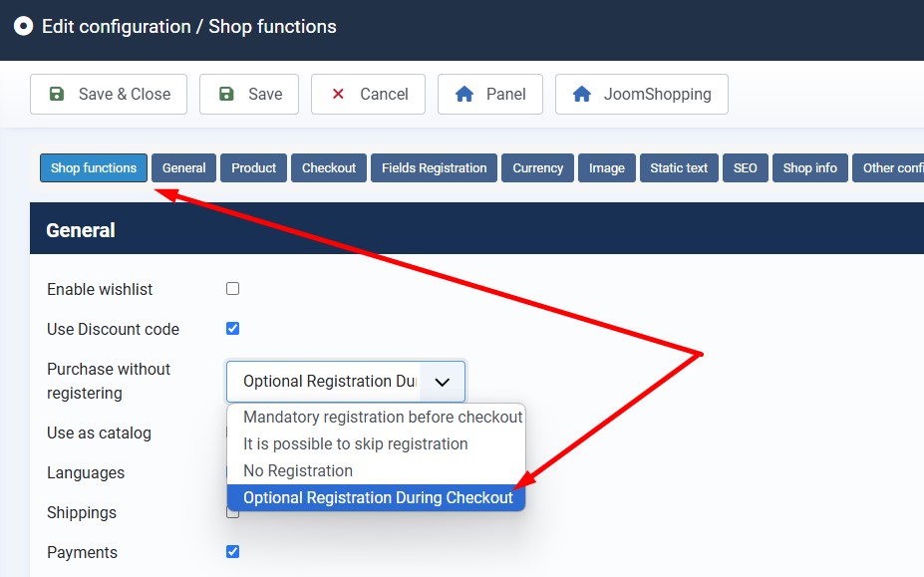Open the SEO tab

point(745,167)
